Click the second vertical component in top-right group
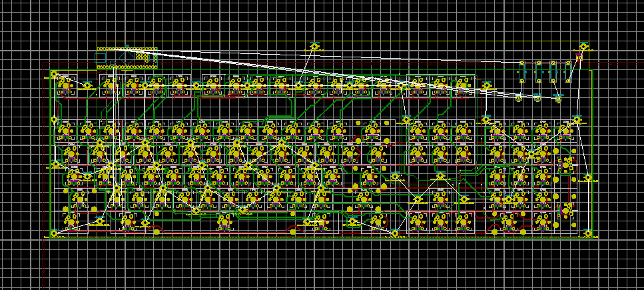The image size is (644, 290). (x=538, y=72)
